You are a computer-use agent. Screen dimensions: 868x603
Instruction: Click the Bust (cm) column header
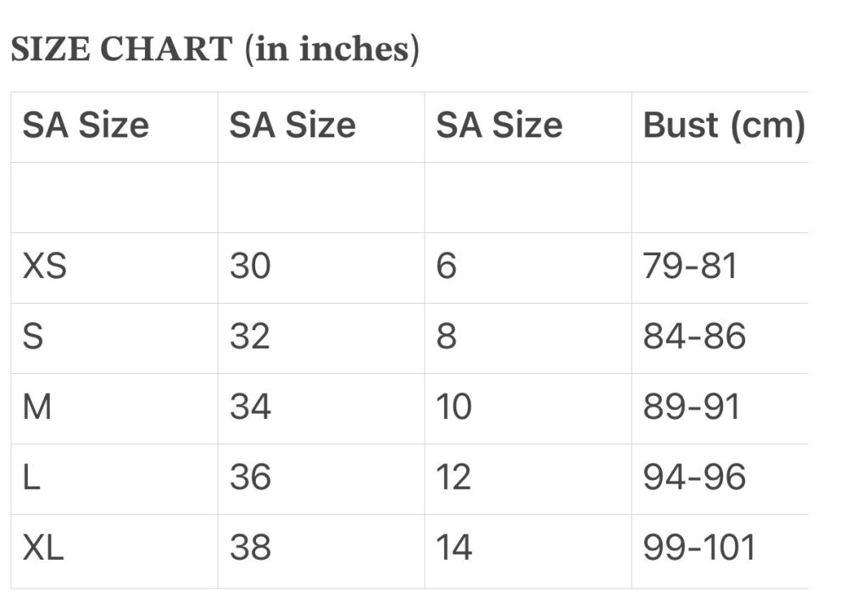(723, 126)
